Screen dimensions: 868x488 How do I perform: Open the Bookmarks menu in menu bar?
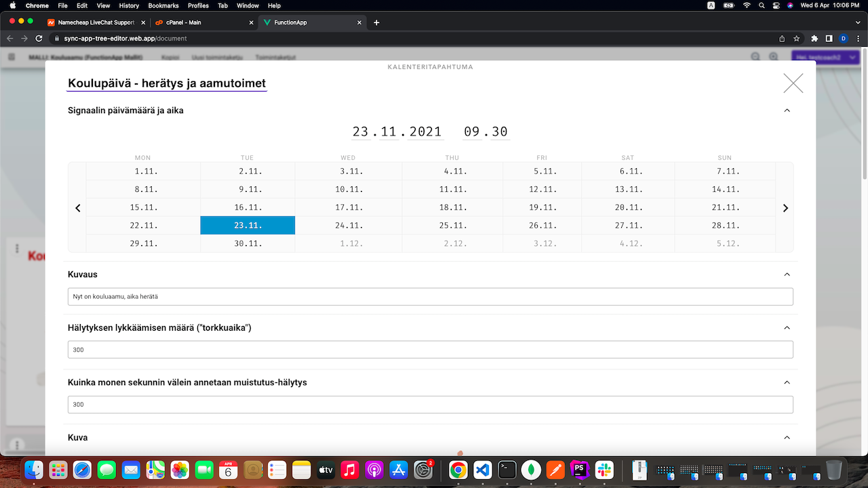pyautogui.click(x=163, y=5)
